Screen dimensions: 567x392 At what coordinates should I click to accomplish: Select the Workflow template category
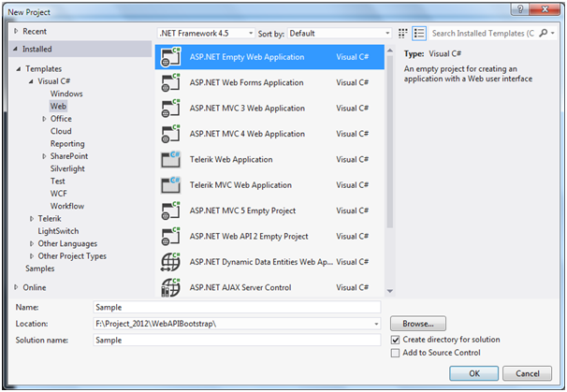[67, 206]
